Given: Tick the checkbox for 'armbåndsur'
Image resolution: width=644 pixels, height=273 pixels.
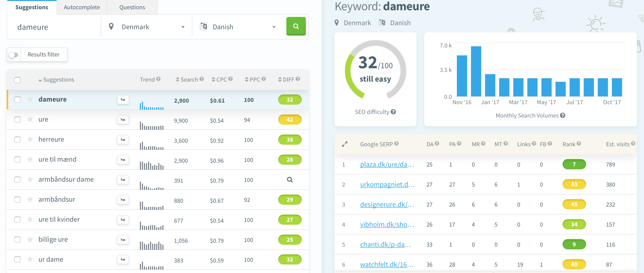Looking at the screenshot, I should [x=17, y=200].
